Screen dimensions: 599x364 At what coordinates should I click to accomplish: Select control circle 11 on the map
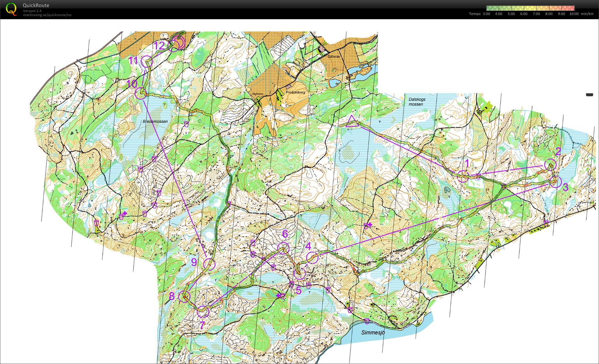[x=147, y=62]
